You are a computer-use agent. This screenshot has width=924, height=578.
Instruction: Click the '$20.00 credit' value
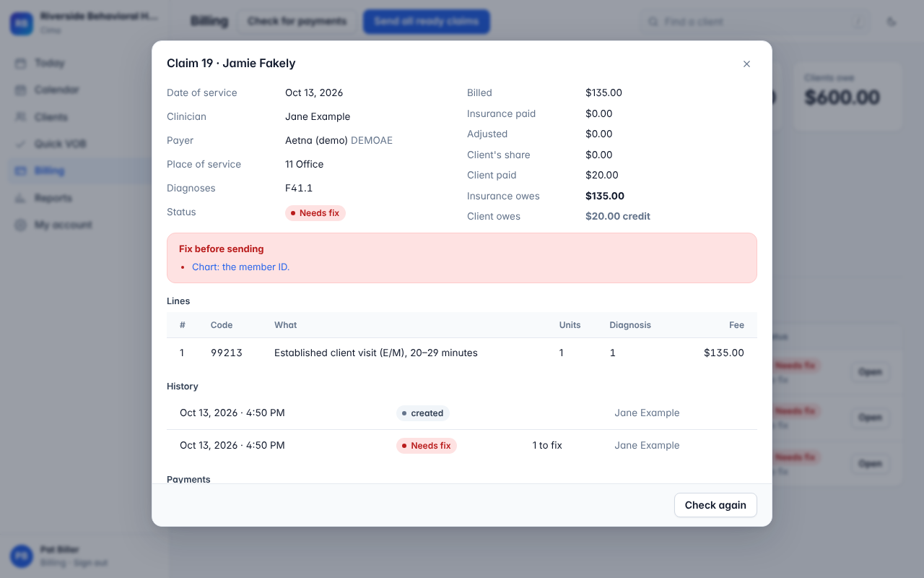point(618,216)
